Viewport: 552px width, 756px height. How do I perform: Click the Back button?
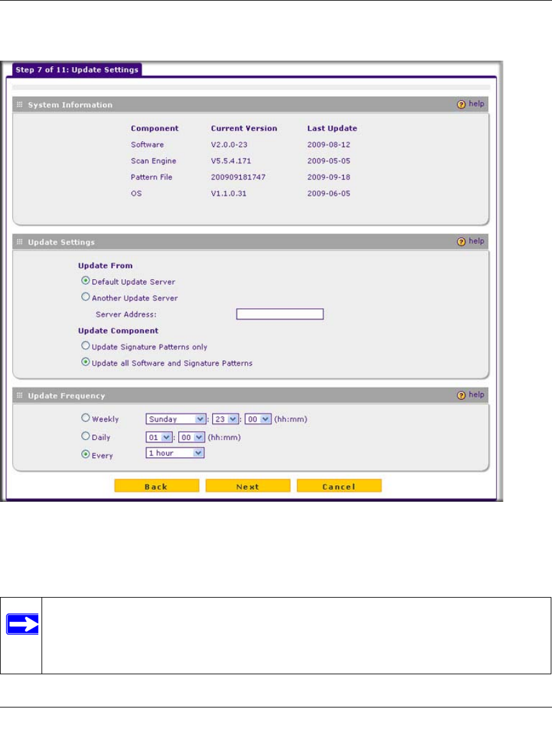click(x=157, y=486)
